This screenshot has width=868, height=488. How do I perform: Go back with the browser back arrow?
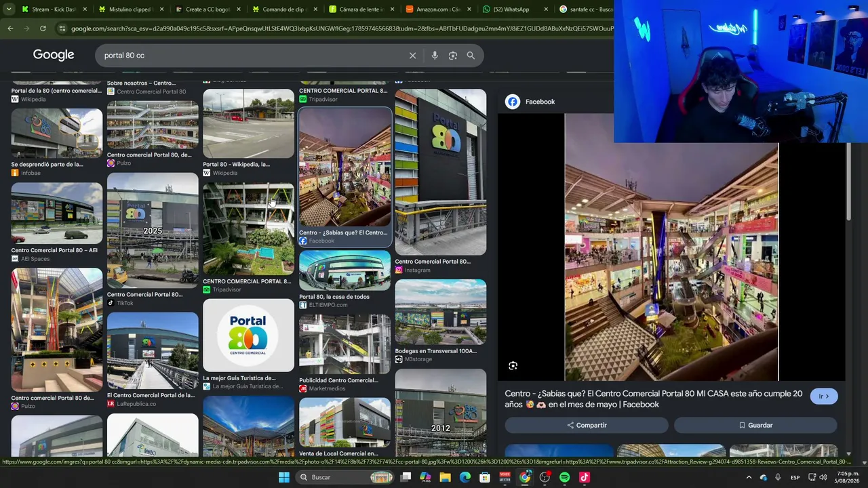(10, 28)
